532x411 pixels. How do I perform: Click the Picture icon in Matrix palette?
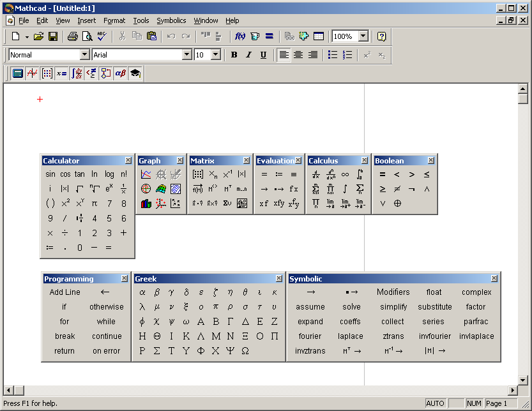[x=242, y=204]
